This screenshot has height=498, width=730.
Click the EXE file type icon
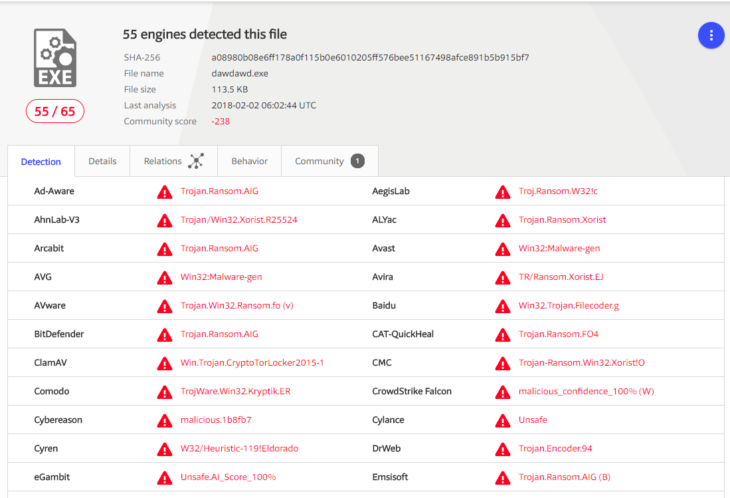[55, 58]
